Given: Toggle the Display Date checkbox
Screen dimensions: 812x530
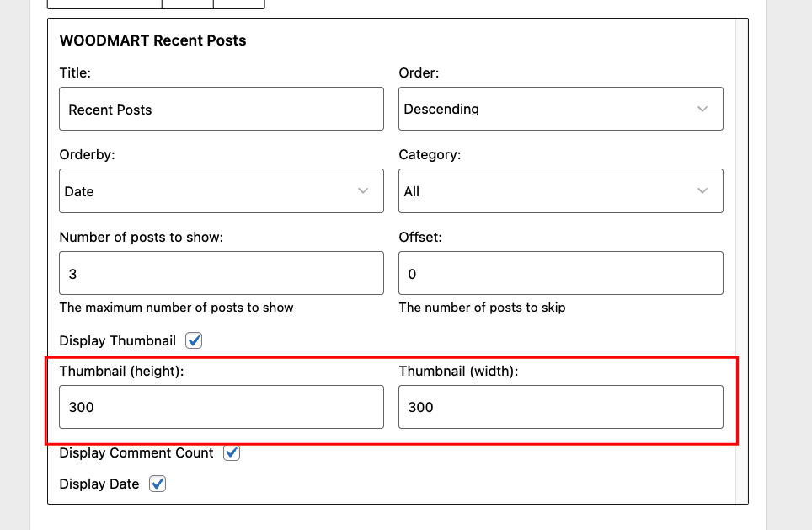Looking at the screenshot, I should (x=158, y=484).
